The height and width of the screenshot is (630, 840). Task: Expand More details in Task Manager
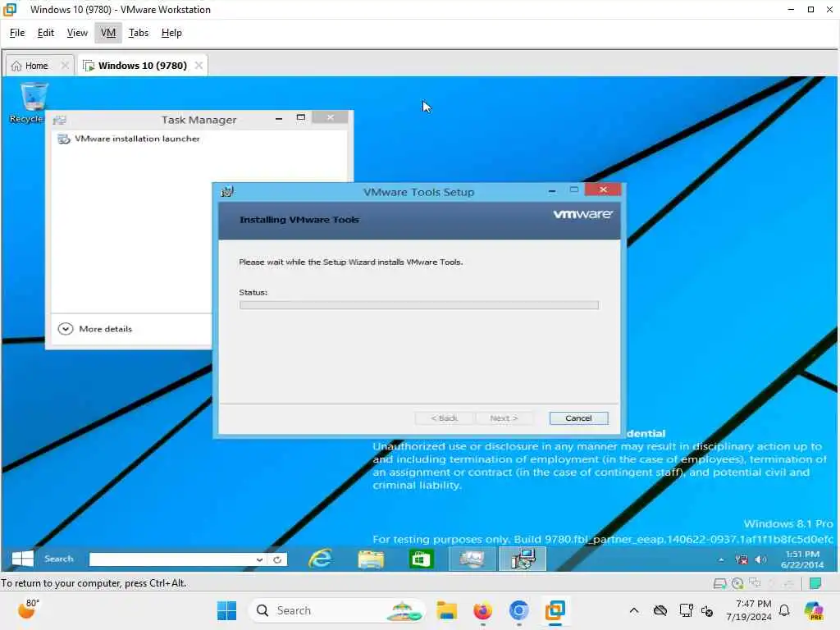(x=95, y=329)
